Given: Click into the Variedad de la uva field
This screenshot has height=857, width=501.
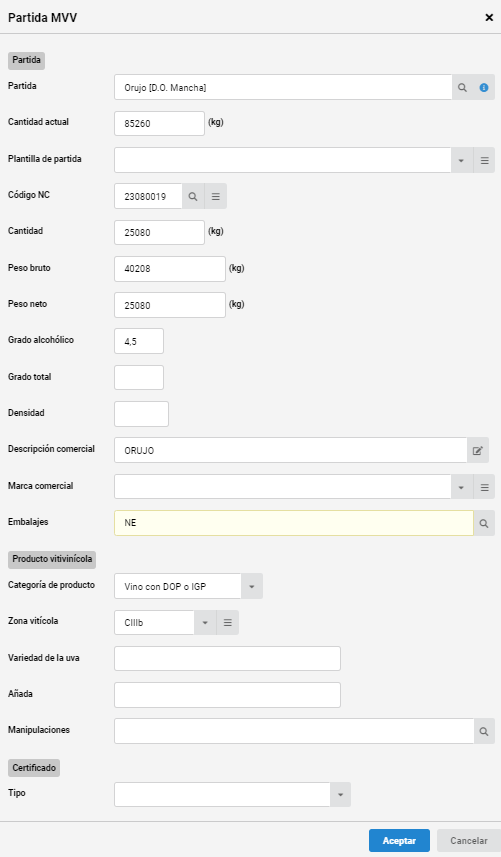Looking at the screenshot, I should (227, 659).
